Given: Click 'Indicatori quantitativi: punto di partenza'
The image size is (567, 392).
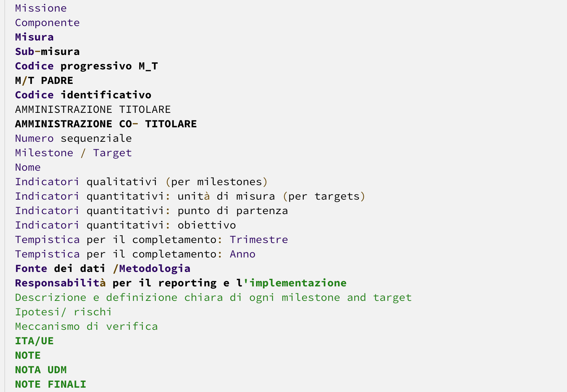Looking at the screenshot, I should [x=152, y=210].
